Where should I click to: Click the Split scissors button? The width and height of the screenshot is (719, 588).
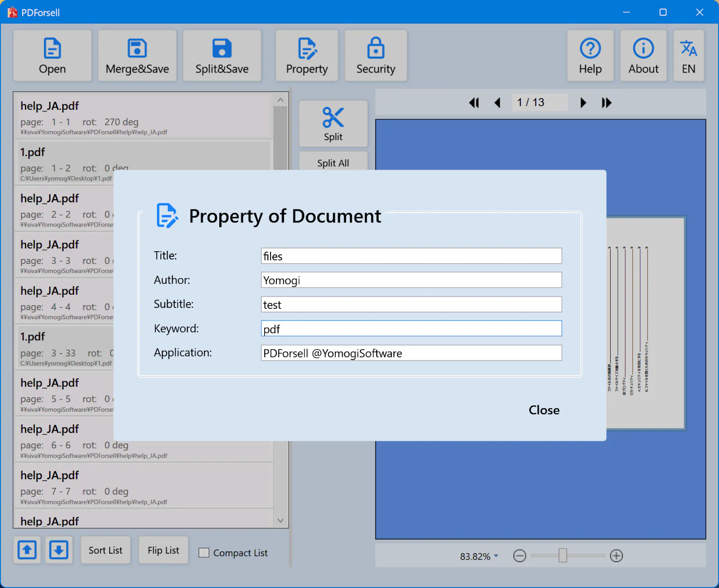click(333, 124)
